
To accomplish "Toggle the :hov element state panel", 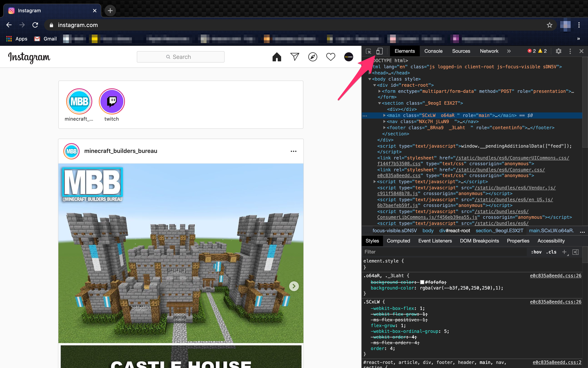I will (x=536, y=252).
